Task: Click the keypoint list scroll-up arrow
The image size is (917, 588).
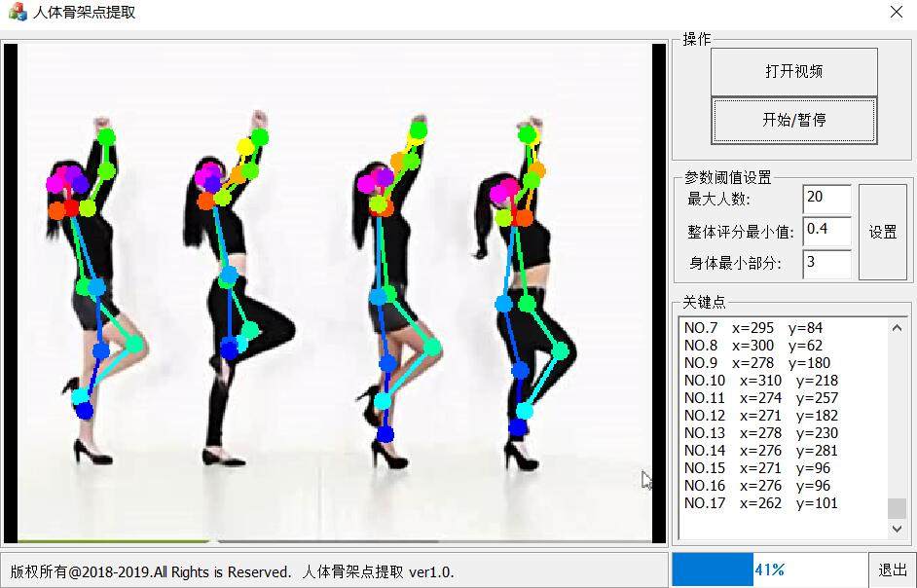Action: point(898,328)
